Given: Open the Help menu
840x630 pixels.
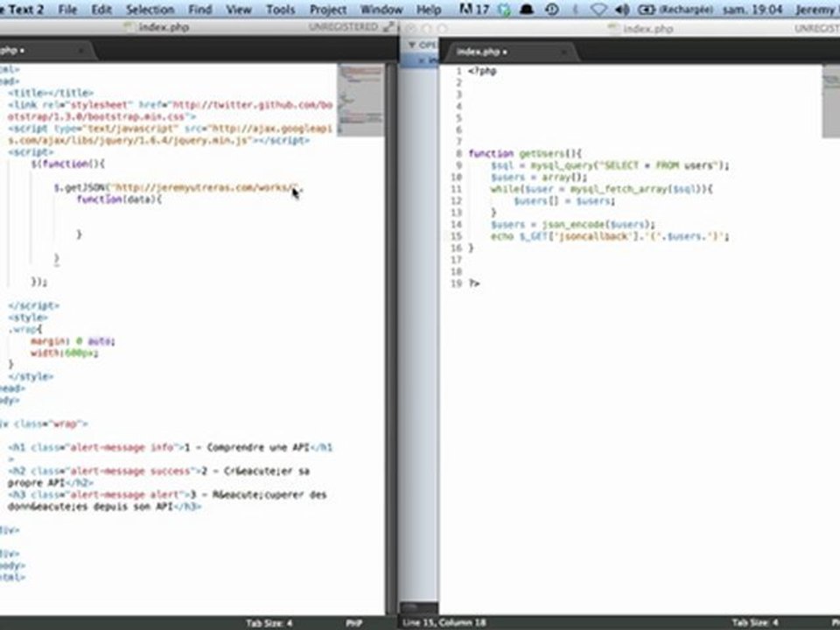Looking at the screenshot, I should click(x=429, y=9).
